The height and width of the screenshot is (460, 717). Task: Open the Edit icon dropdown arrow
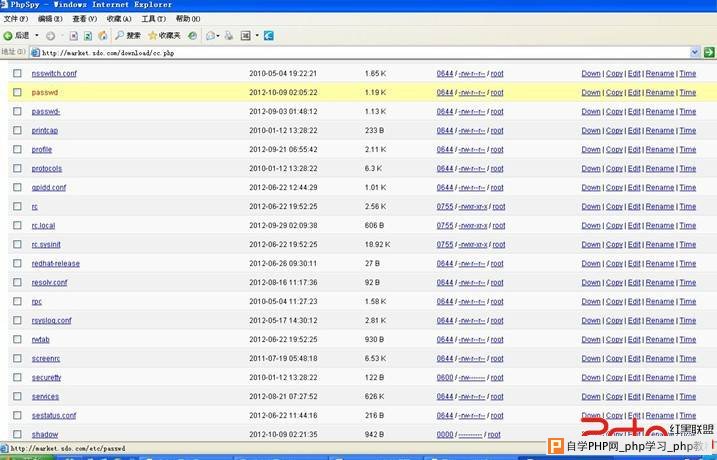pos(257,36)
